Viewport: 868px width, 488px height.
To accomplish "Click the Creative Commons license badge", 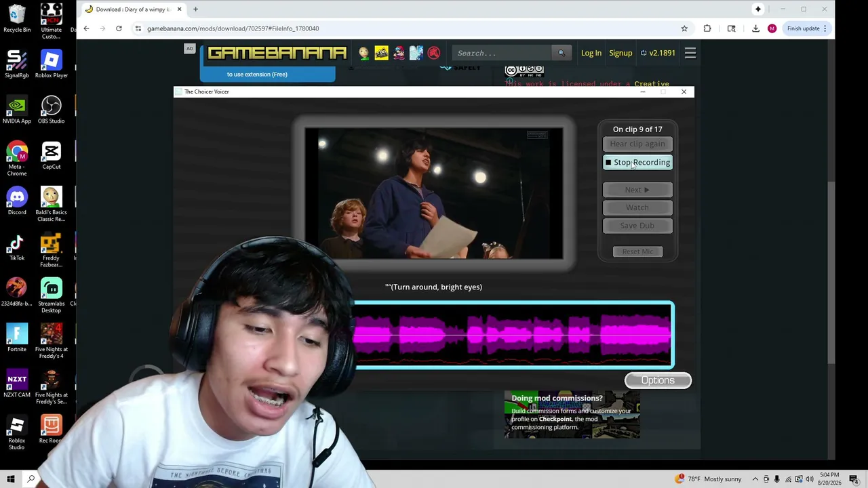I will tap(524, 70).
